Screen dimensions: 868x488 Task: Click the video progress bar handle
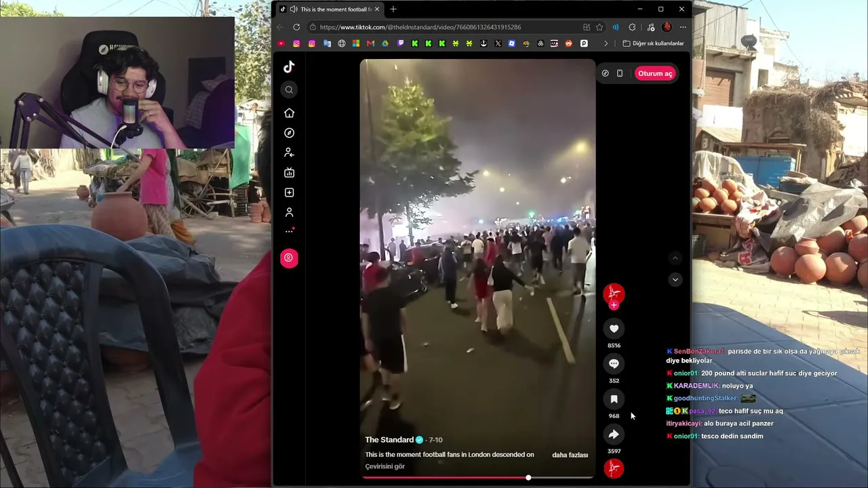(528, 478)
